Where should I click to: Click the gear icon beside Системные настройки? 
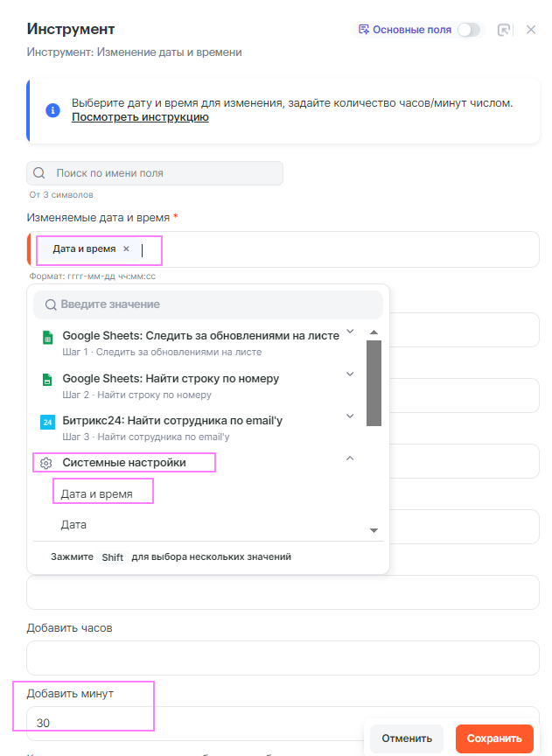[46, 463]
